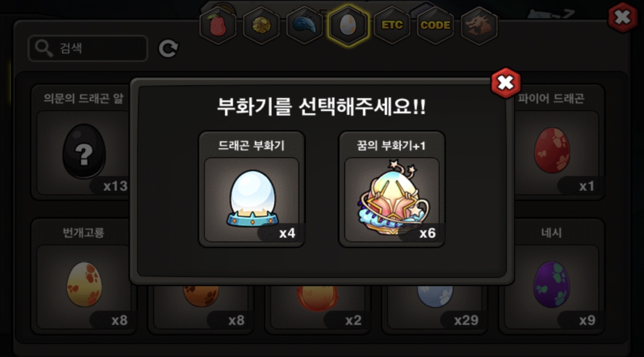Close the inventory window with red X
The image size is (644, 357).
[x=623, y=17]
